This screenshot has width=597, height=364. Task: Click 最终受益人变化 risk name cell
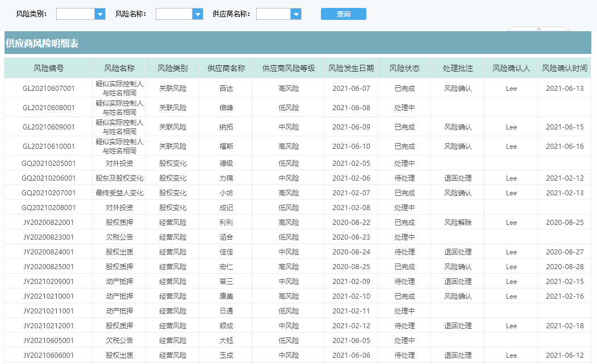pyautogui.click(x=119, y=193)
